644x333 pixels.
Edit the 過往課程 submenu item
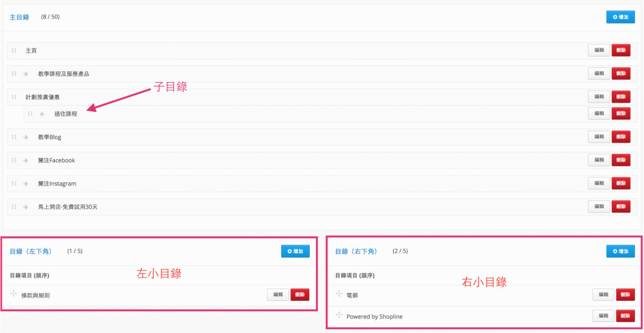click(599, 114)
